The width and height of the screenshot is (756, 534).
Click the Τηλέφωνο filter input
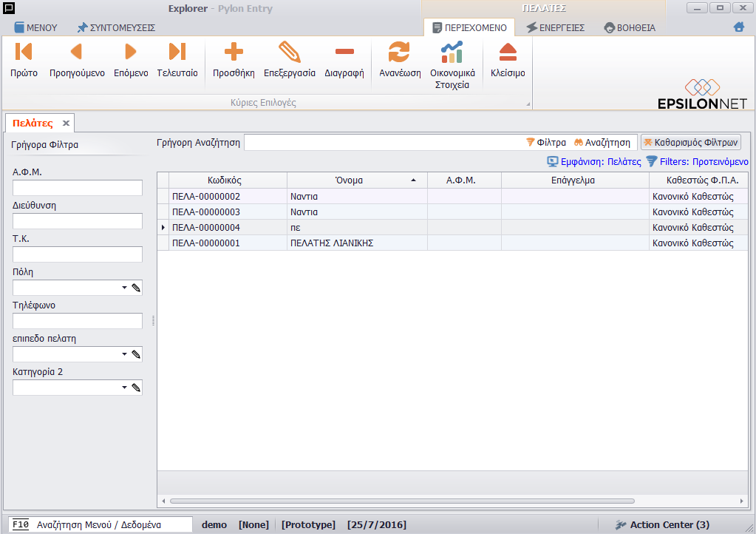coord(77,321)
